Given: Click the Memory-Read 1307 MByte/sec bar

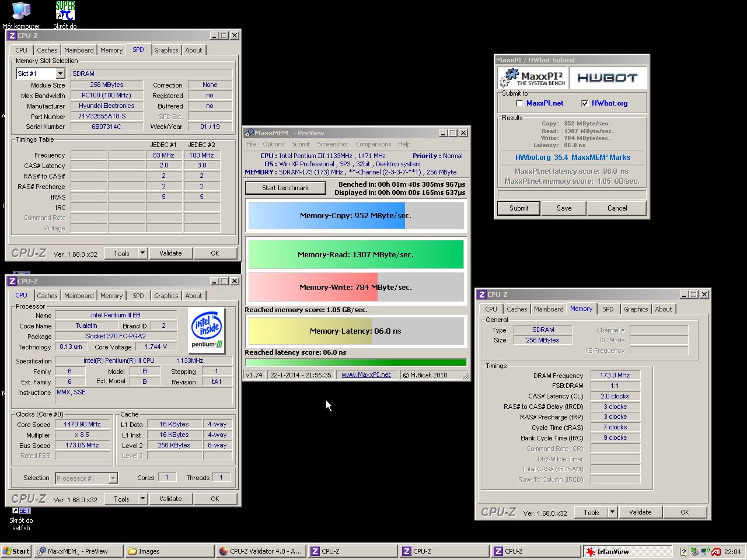Looking at the screenshot, I should coord(356,254).
